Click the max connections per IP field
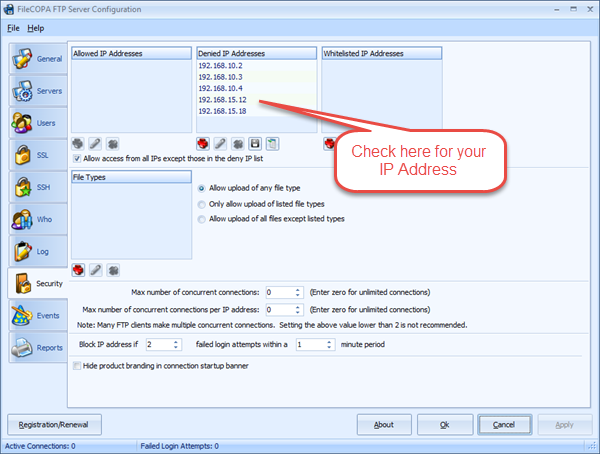Viewport: 600px width, 454px height. [284, 310]
